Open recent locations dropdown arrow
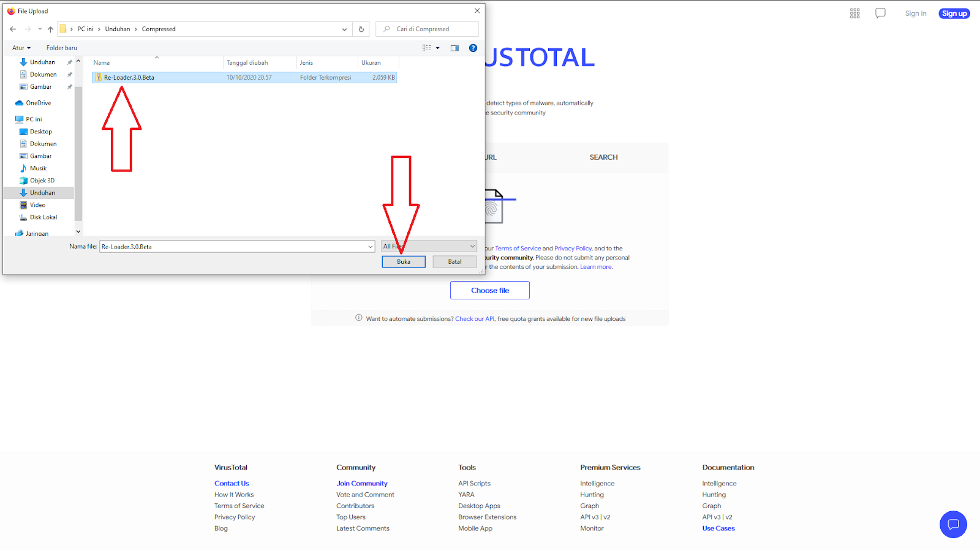 click(40, 29)
